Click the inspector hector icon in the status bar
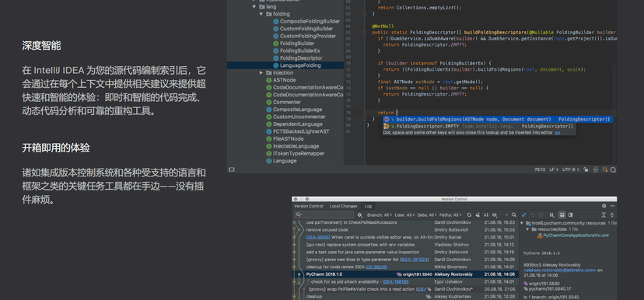 coord(596,169)
